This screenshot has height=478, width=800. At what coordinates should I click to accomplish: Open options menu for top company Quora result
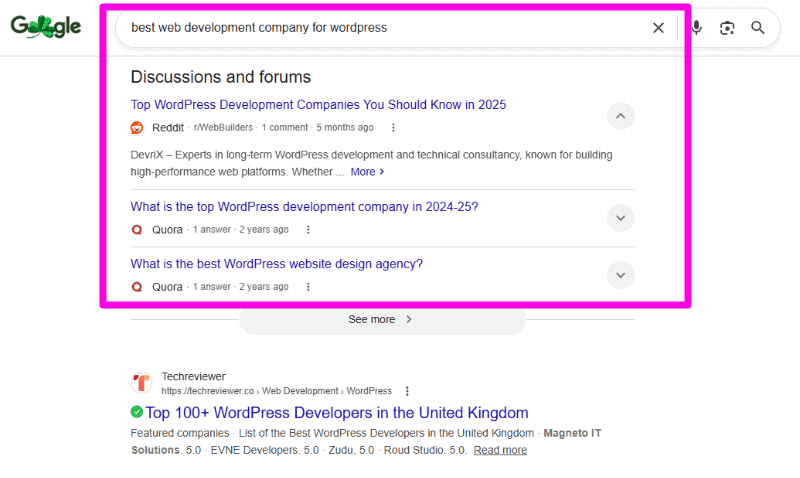(x=308, y=230)
